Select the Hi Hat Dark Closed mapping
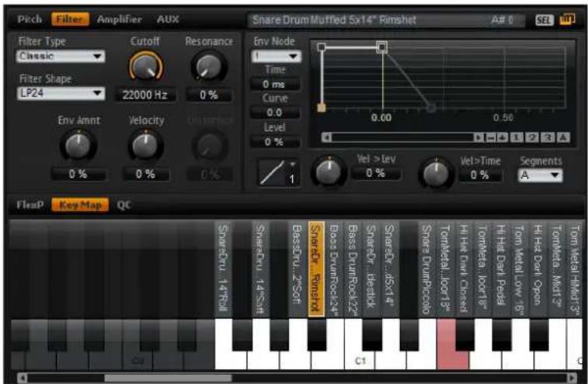The width and height of the screenshot is (588, 384). (x=464, y=269)
